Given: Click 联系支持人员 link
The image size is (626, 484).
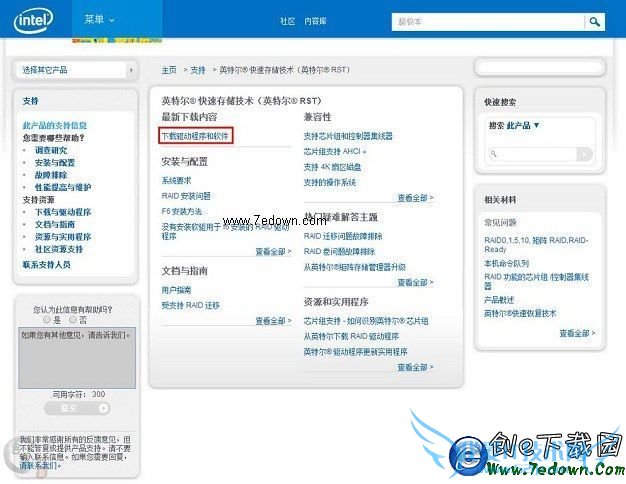Looking at the screenshot, I should tap(46, 265).
